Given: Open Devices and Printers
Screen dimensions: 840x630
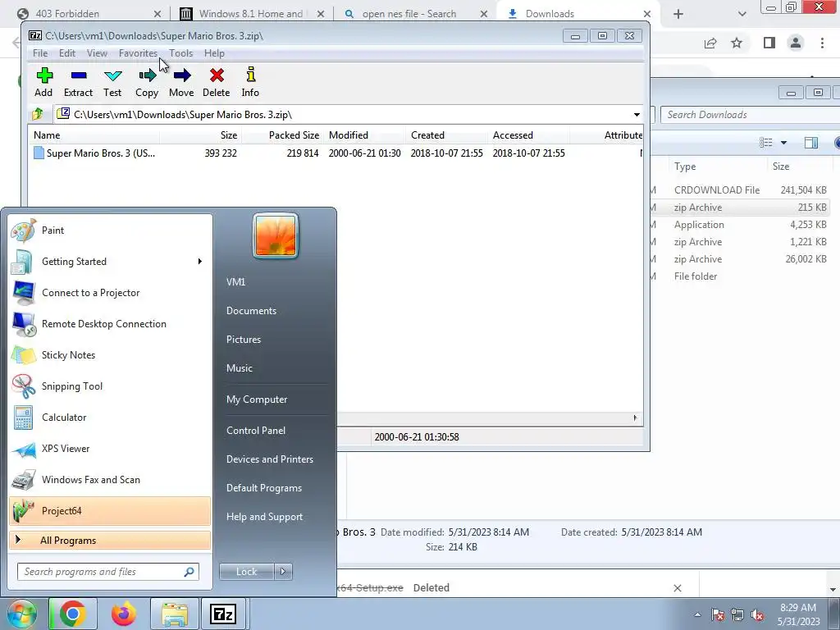Looking at the screenshot, I should pyautogui.click(x=269, y=459).
